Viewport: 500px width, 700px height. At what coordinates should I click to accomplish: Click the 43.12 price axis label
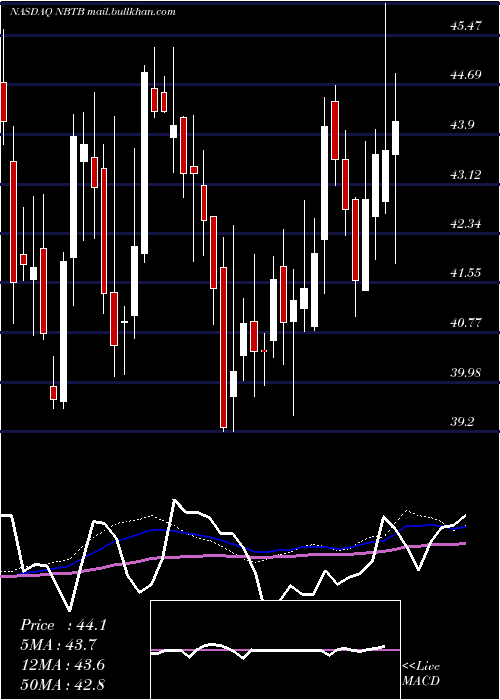click(x=466, y=175)
